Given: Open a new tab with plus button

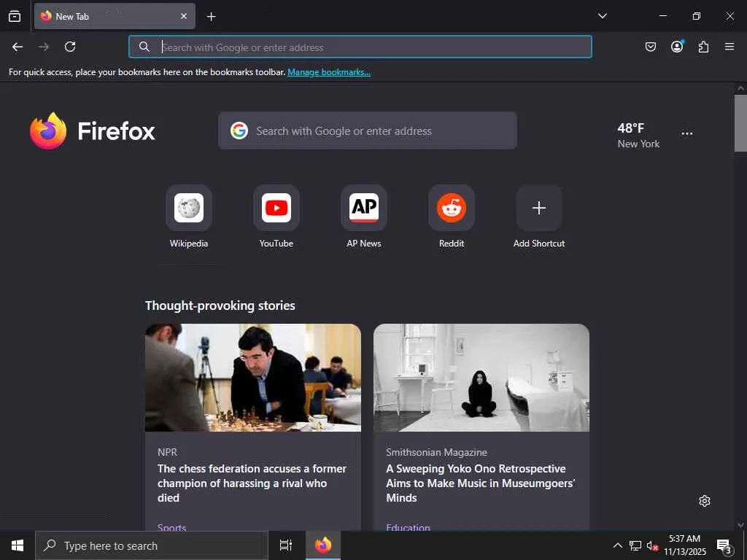Looking at the screenshot, I should 211,17.
